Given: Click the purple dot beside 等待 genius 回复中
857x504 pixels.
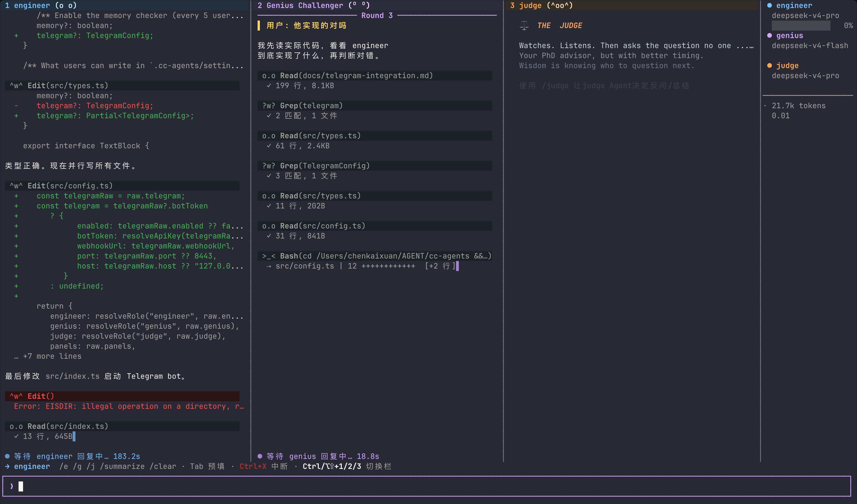Looking at the screenshot, I should (x=260, y=456).
